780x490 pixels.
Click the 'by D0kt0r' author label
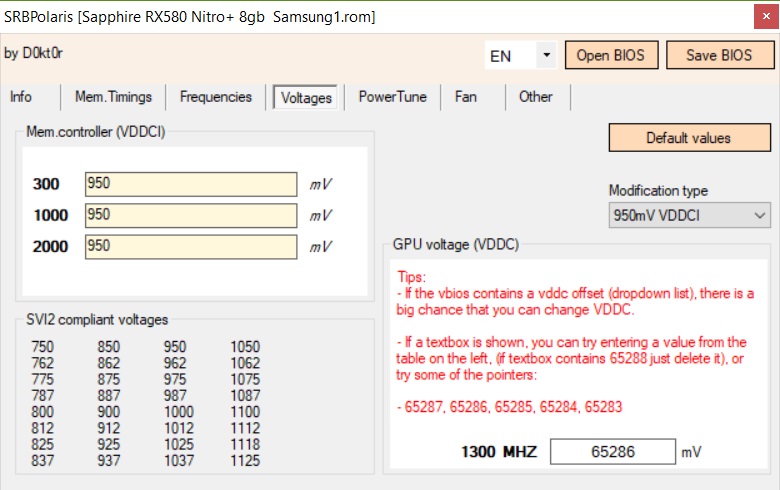(33, 53)
